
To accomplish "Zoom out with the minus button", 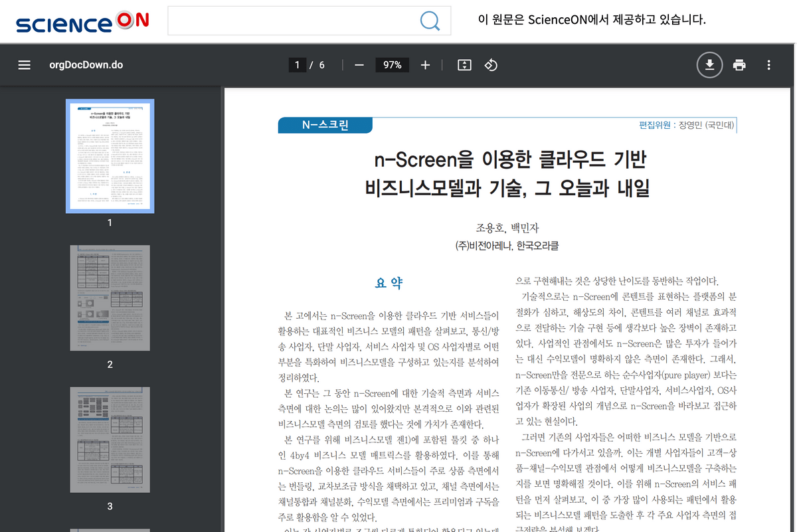I will [359, 65].
